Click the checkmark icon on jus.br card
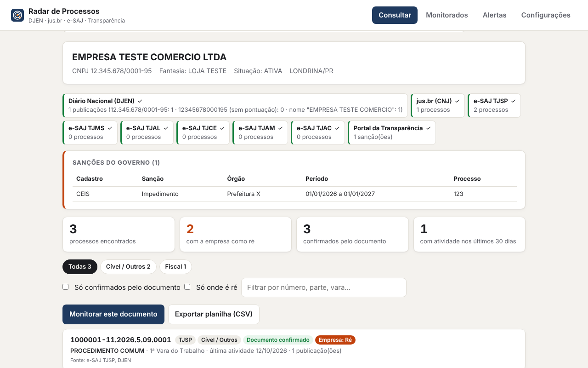 click(457, 101)
